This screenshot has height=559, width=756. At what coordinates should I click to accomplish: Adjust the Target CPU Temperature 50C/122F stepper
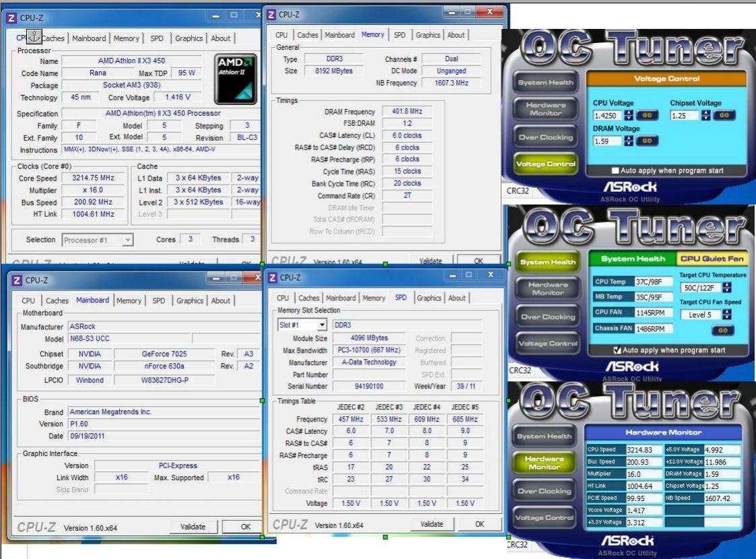726,288
